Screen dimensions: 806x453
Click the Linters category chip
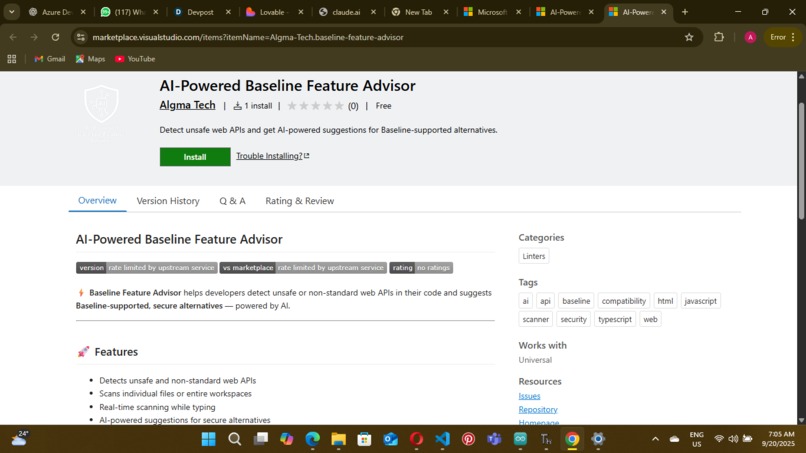tap(534, 256)
